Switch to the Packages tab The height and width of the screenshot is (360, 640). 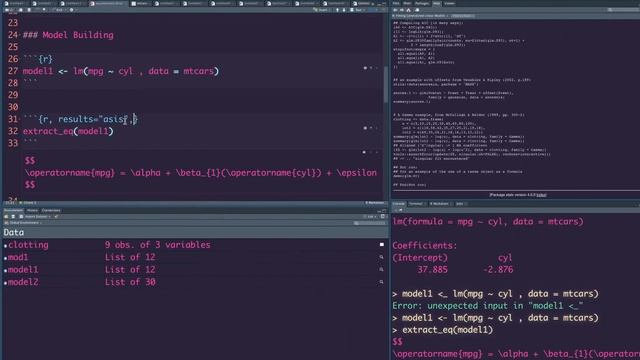tap(422, 3)
